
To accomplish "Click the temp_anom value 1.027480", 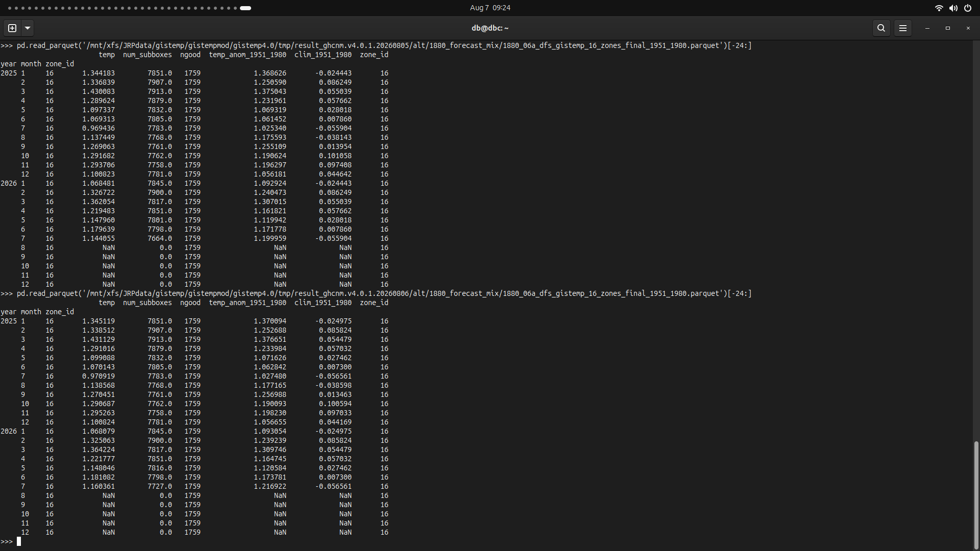I will (270, 376).
